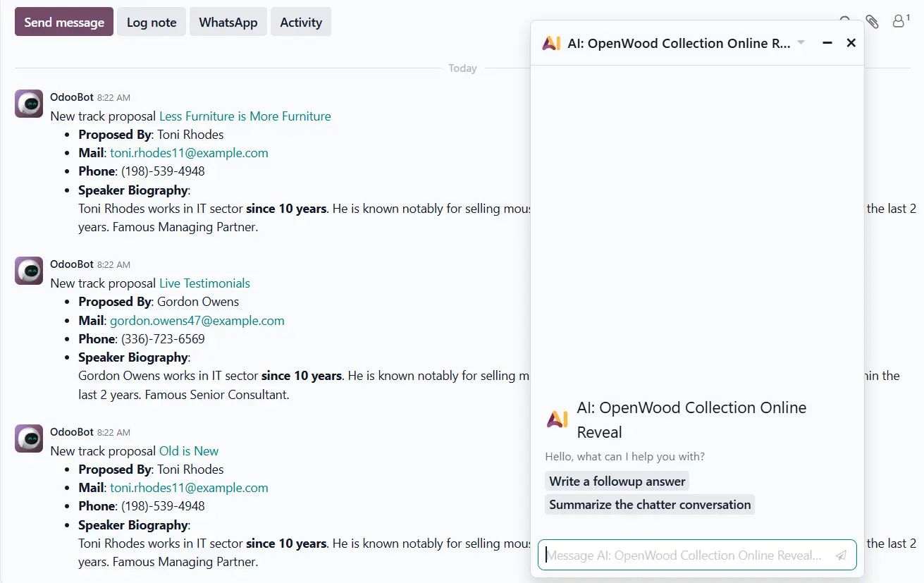Open the attach files paperclip icon
This screenshot has width=924, height=583.
tap(872, 21)
